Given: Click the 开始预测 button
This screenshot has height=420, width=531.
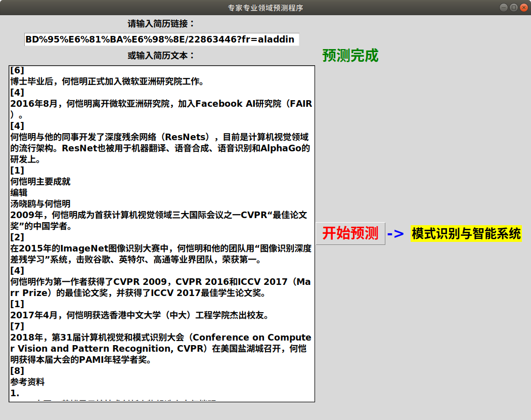Looking at the screenshot, I should (350, 234).
